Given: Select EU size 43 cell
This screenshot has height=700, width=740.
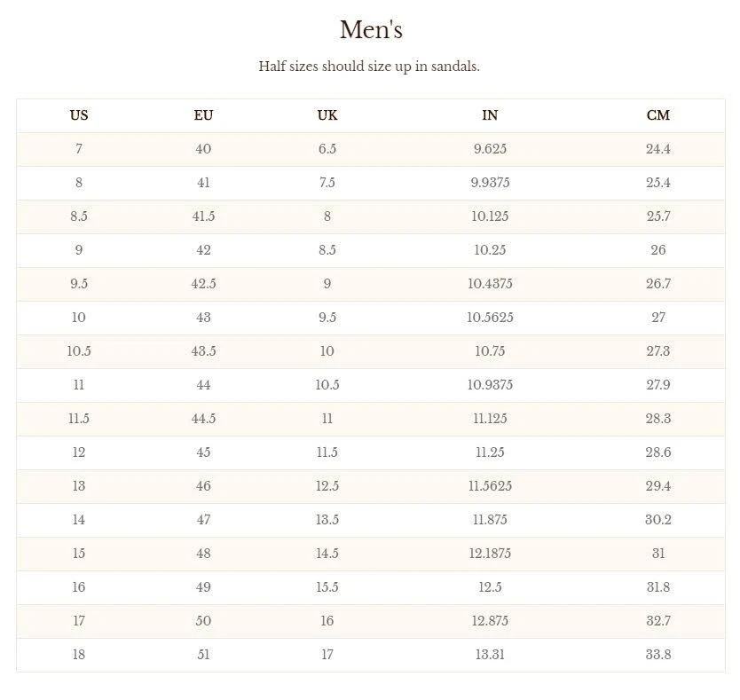Looking at the screenshot, I should point(203,318).
